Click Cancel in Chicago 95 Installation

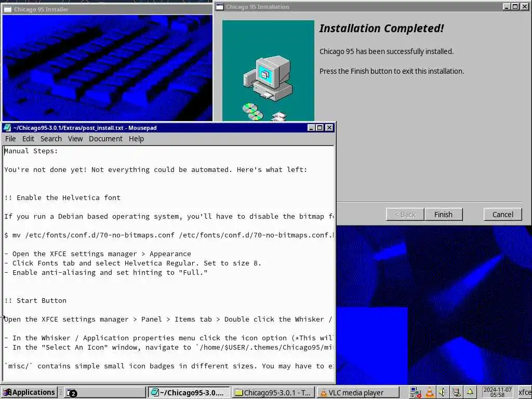coord(502,215)
